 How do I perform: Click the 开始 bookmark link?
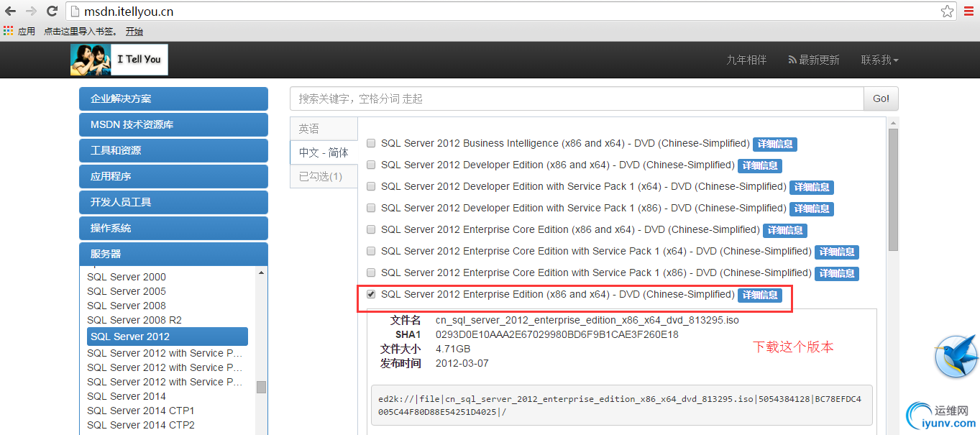[x=134, y=31]
